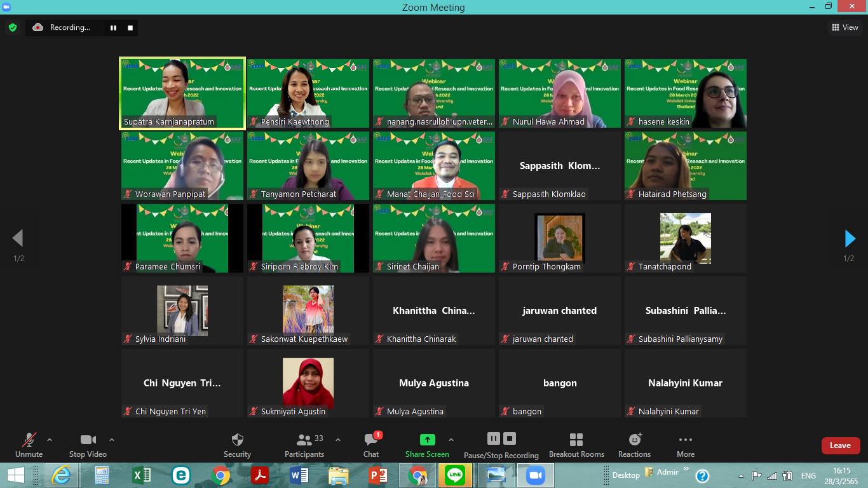Unmute the microphone
Screen dimensions: 868x488
click(x=29, y=445)
